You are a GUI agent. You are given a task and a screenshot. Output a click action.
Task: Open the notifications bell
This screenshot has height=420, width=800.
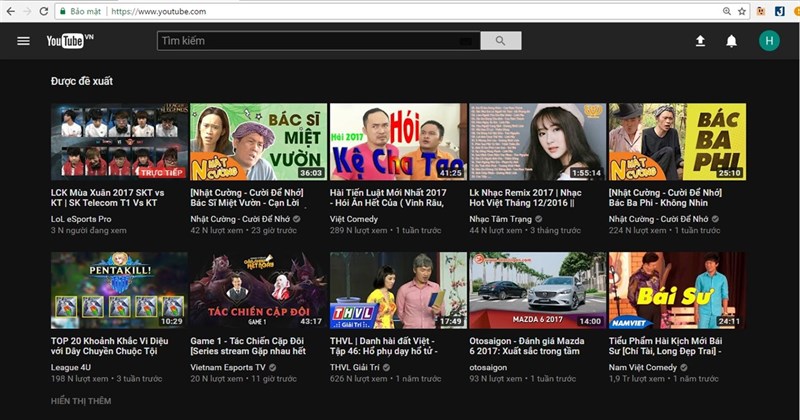[x=731, y=41]
